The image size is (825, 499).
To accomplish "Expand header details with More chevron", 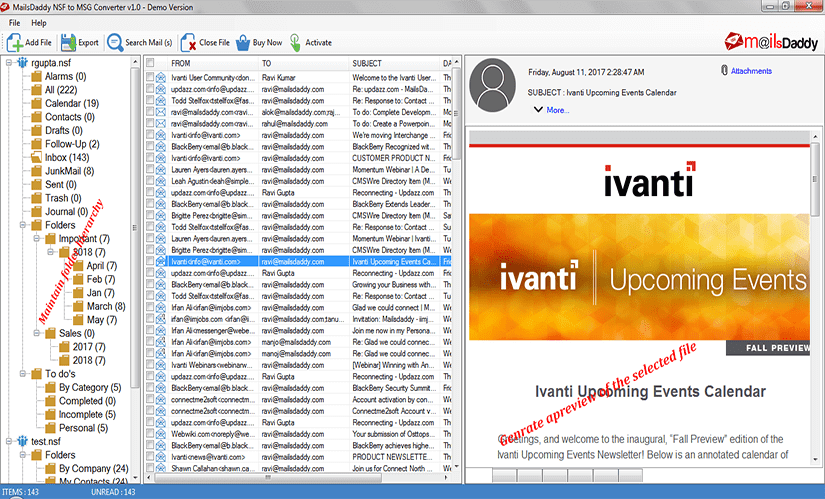I will click(538, 109).
